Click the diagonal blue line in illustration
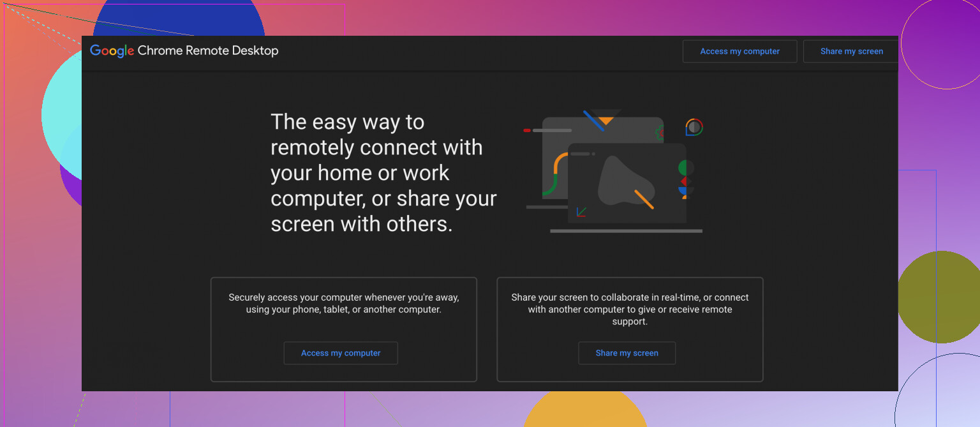980x427 pixels. point(593,121)
